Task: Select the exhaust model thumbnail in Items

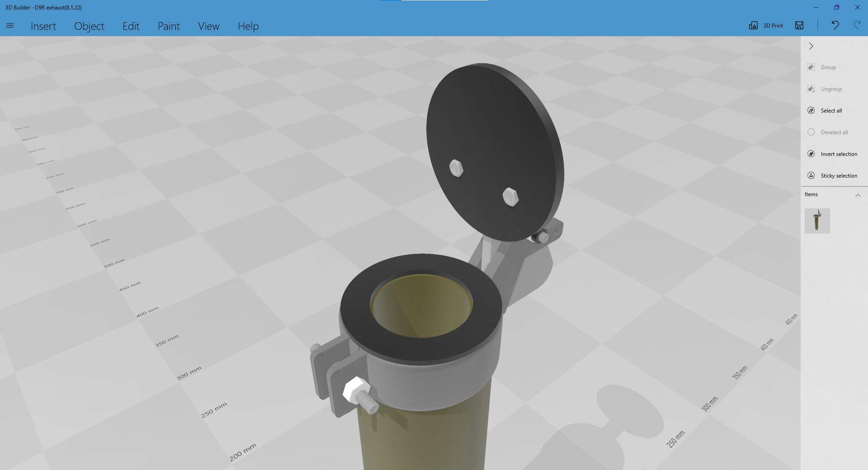Action: (x=817, y=221)
